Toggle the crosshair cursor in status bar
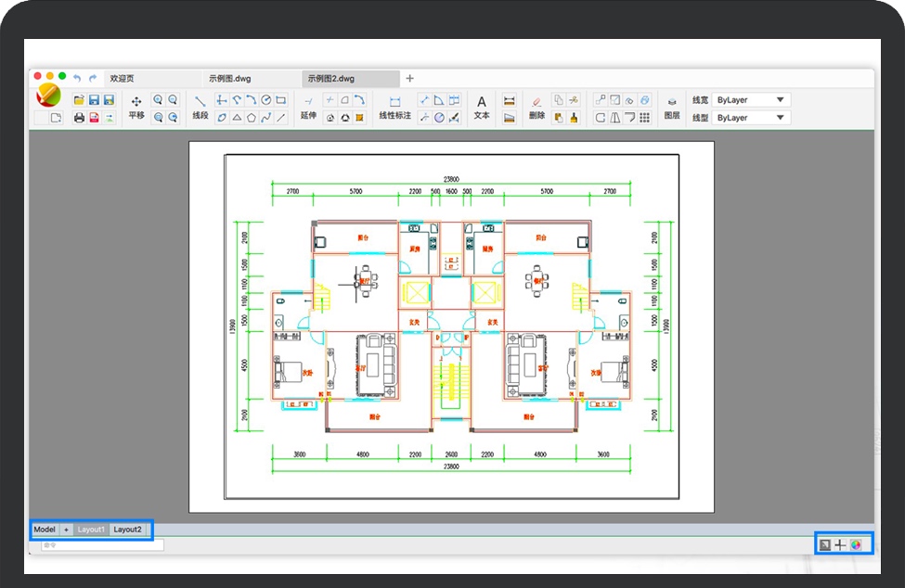 840,545
